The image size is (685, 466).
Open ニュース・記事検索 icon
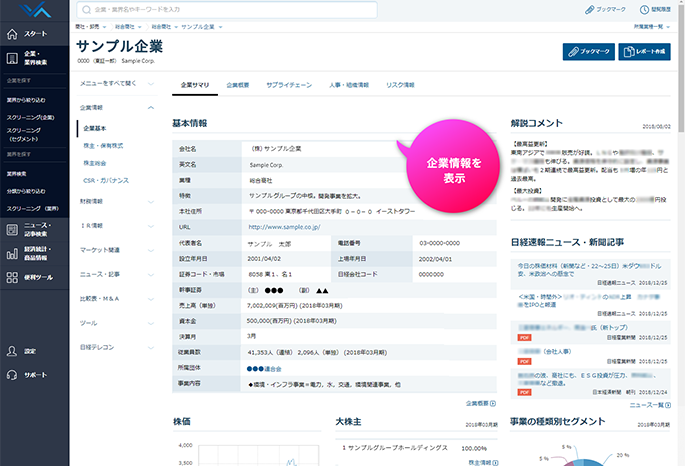point(12,229)
